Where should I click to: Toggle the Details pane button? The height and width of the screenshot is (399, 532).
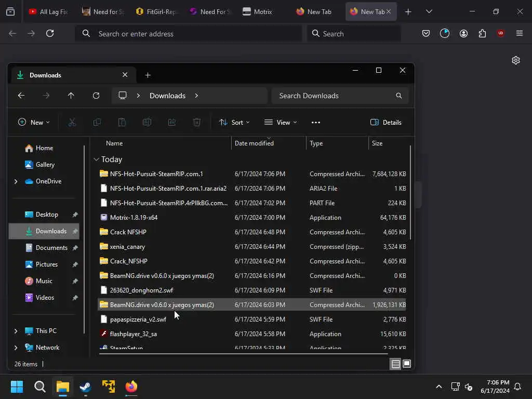(x=386, y=123)
